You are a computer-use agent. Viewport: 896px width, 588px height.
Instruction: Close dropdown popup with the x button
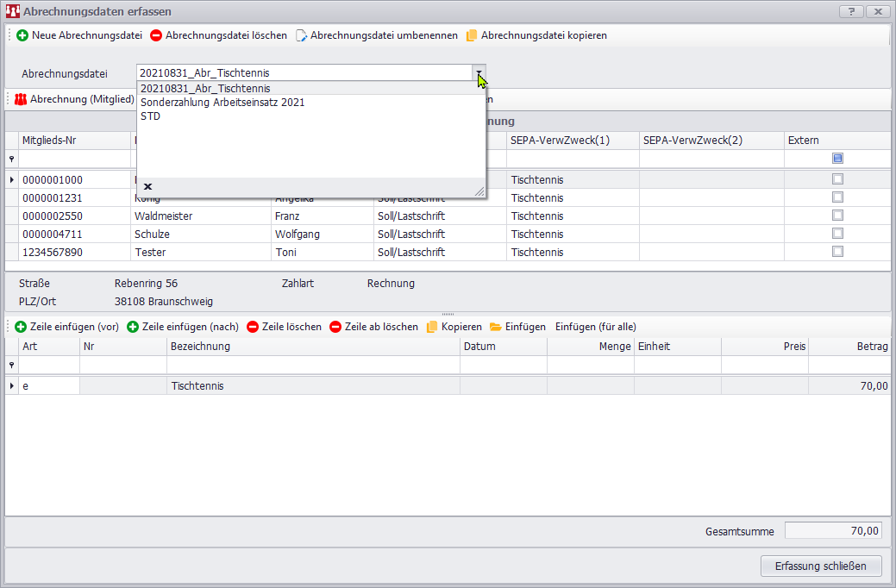coord(147,186)
